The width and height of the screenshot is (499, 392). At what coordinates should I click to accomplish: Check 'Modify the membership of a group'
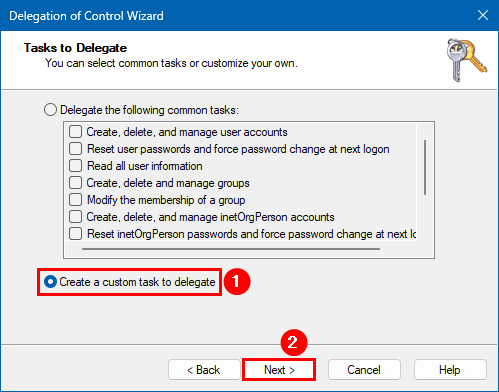(76, 199)
